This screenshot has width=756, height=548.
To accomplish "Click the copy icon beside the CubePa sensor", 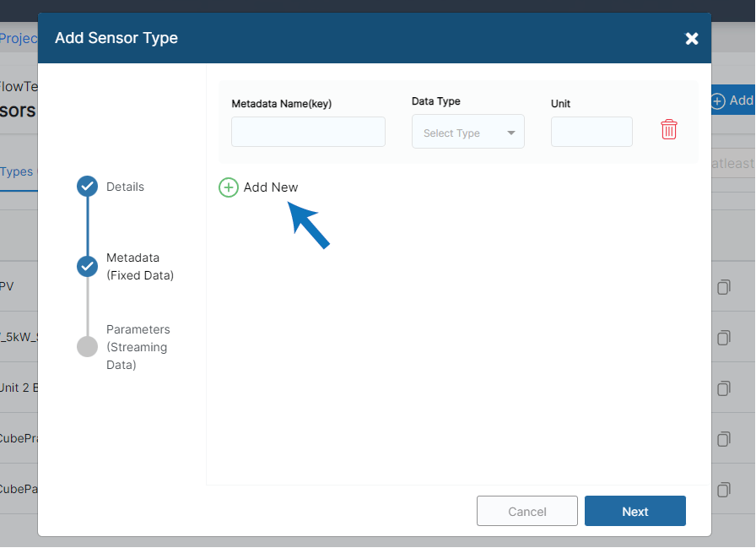I will [x=723, y=489].
